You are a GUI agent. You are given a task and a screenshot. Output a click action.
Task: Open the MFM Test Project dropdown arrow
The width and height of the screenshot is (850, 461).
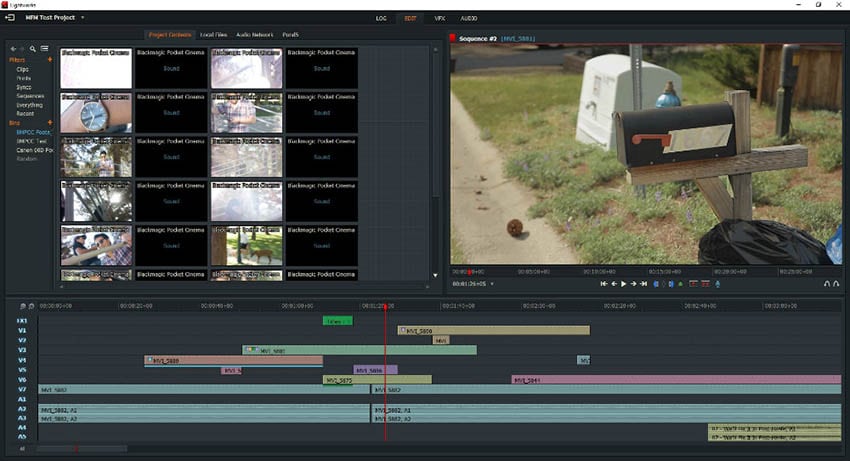(x=82, y=17)
